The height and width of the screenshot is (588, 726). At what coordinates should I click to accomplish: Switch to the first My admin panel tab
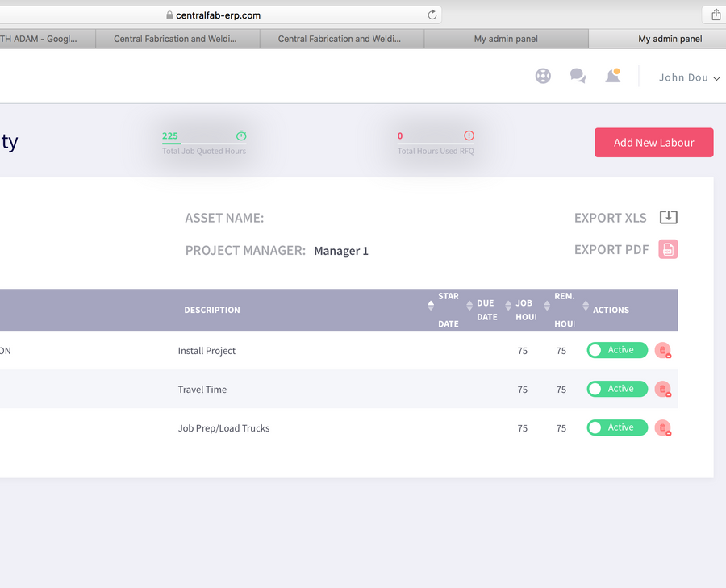tap(506, 39)
